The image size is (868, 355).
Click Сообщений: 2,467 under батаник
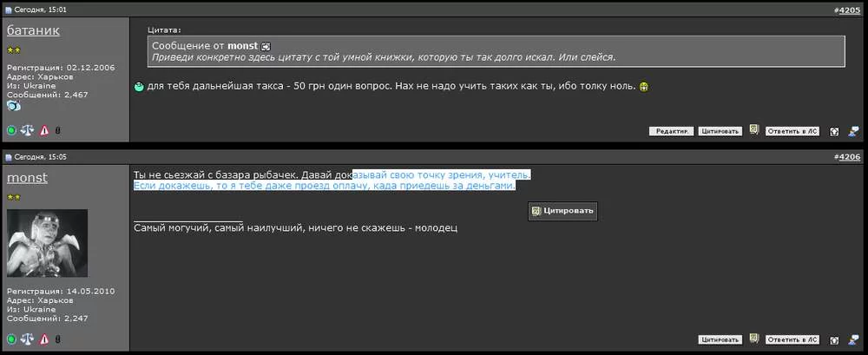click(x=48, y=95)
